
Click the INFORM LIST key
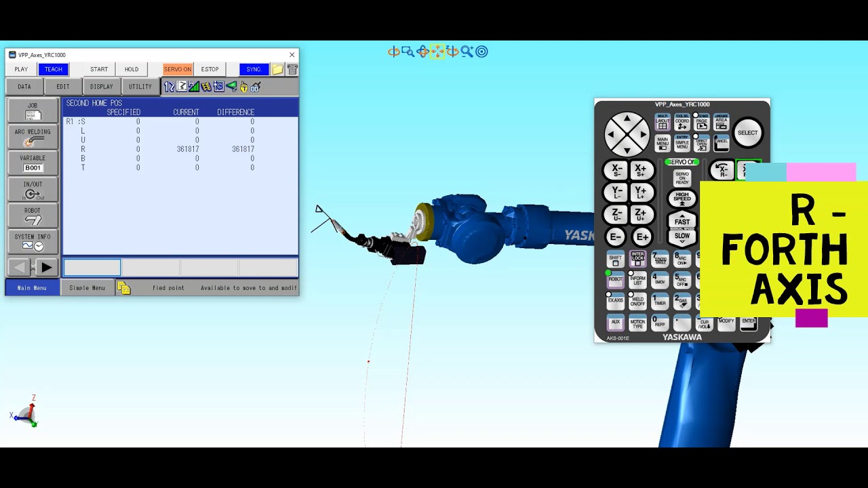point(637,279)
